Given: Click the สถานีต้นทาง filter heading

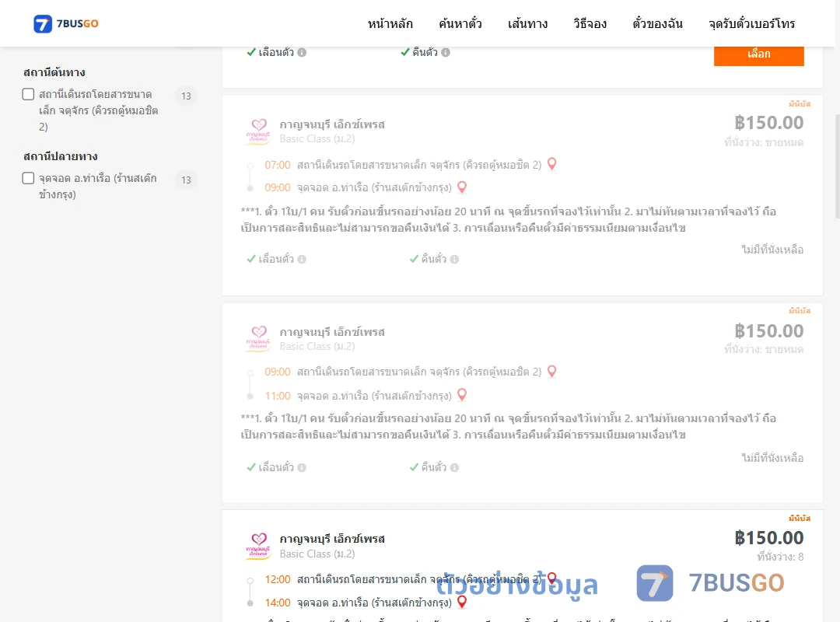Looking at the screenshot, I should tap(54, 72).
